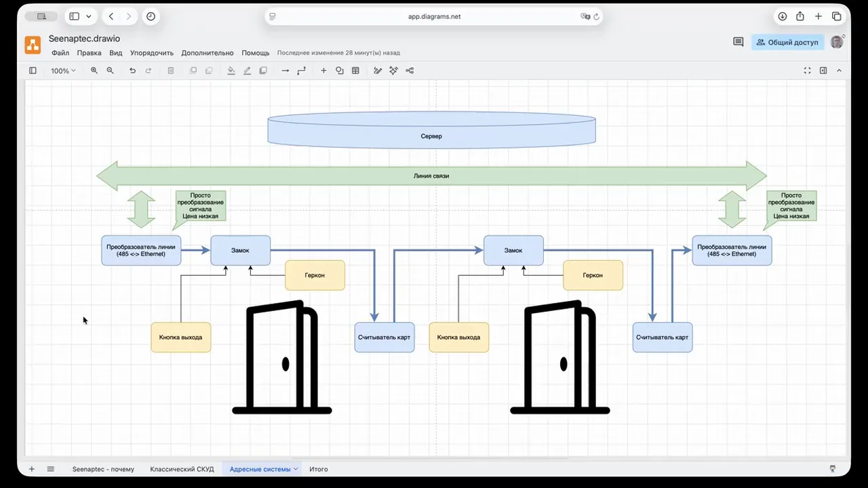Select the line color pencil icon
This screenshot has height=488, width=868.
[x=248, y=70]
